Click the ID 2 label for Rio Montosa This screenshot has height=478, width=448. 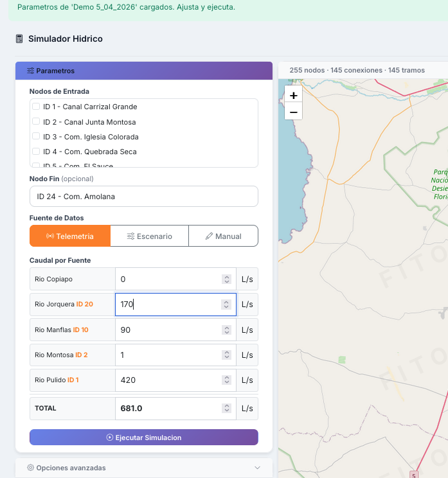pos(82,355)
